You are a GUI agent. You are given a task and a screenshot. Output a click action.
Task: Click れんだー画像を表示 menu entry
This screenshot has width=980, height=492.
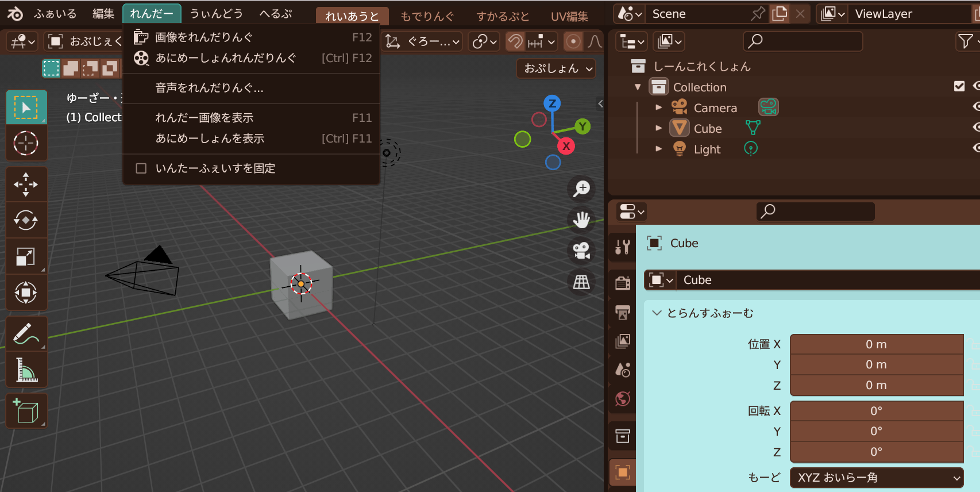(x=205, y=118)
